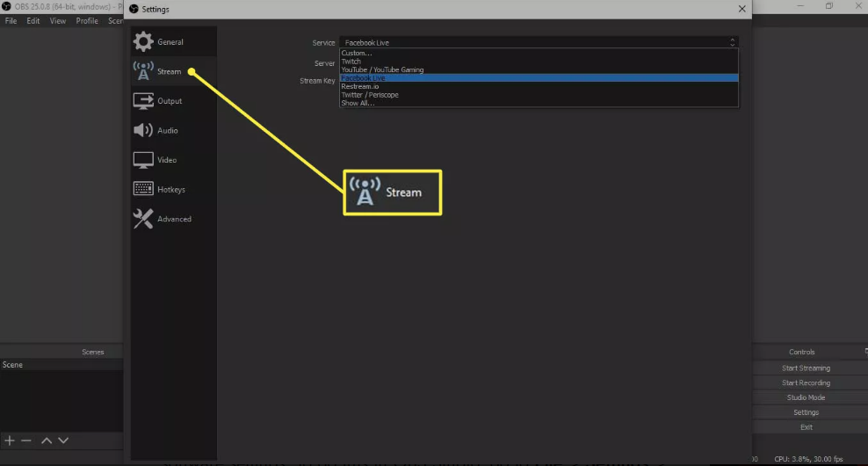Click Exit button in Controls
Screen dimensions: 868x466
click(x=806, y=427)
